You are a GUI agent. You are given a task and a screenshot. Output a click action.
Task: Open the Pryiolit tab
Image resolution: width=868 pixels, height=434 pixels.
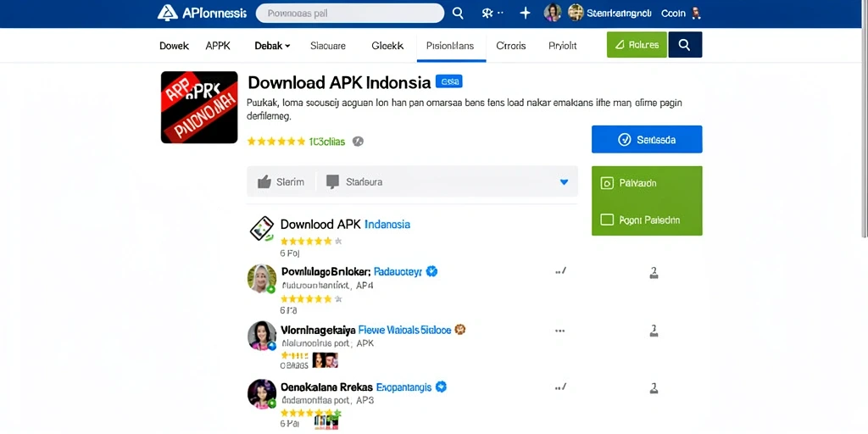tap(563, 46)
